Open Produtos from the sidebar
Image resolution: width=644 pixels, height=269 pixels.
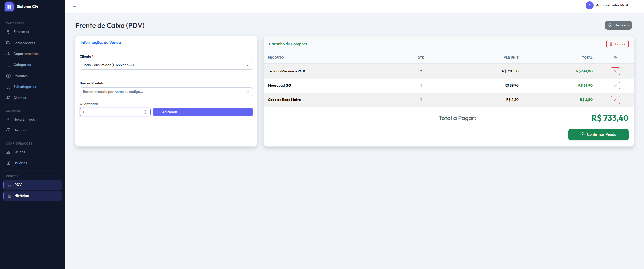click(x=20, y=76)
